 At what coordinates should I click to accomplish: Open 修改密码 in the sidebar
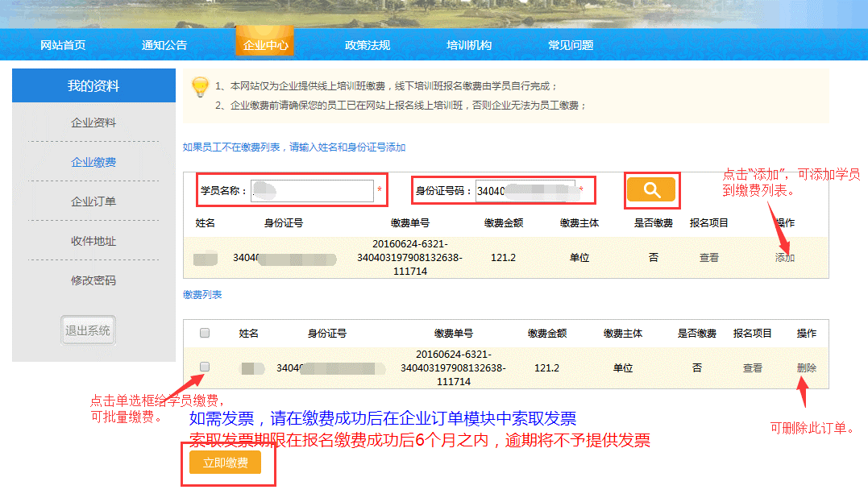[93, 280]
